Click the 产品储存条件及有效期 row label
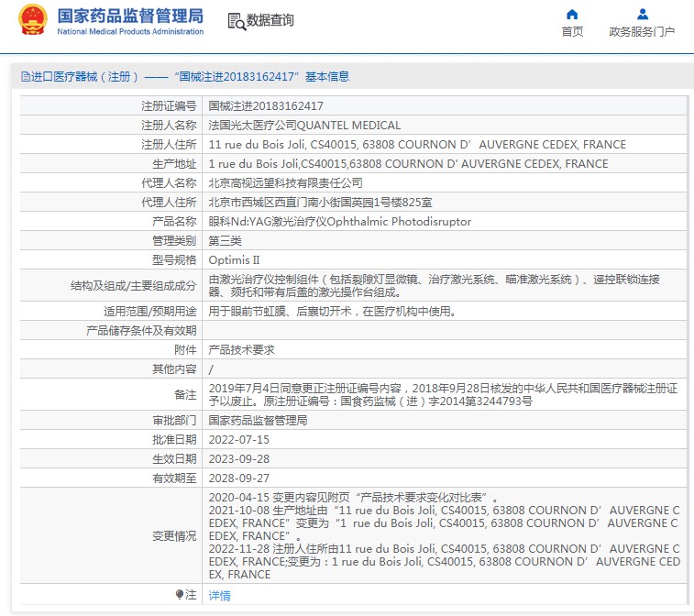 [x=141, y=331]
